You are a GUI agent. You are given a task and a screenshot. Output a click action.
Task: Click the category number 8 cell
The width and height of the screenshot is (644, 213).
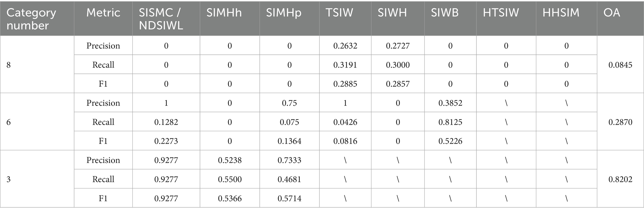tap(9, 65)
